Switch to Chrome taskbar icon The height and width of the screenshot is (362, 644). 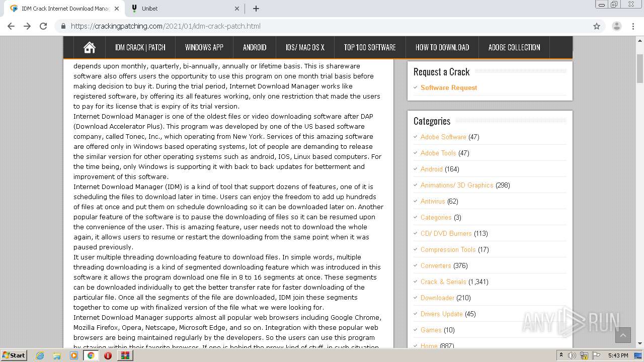91,355
